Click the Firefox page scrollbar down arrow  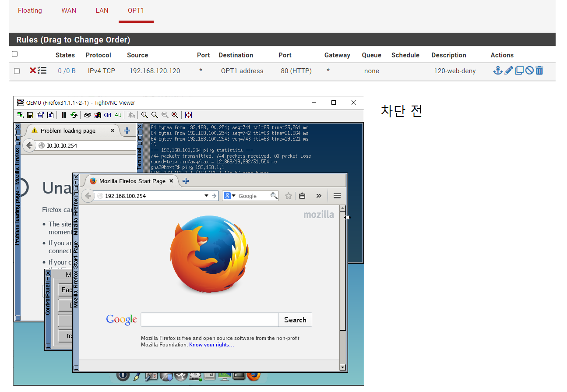coord(343,367)
